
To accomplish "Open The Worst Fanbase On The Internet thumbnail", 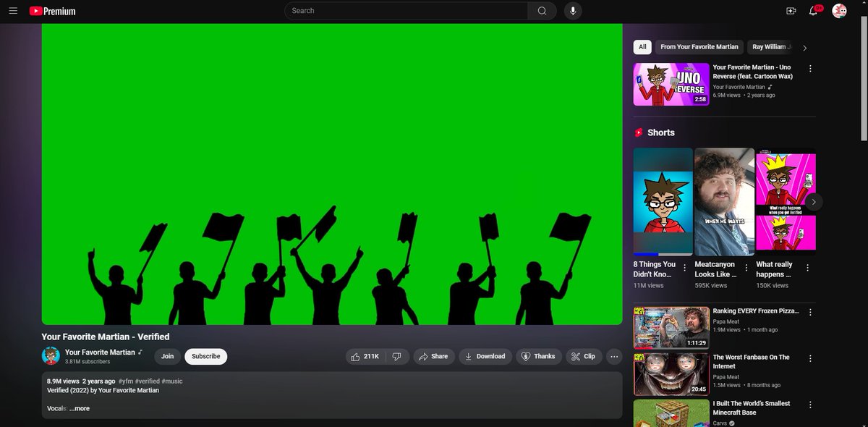I will point(671,374).
